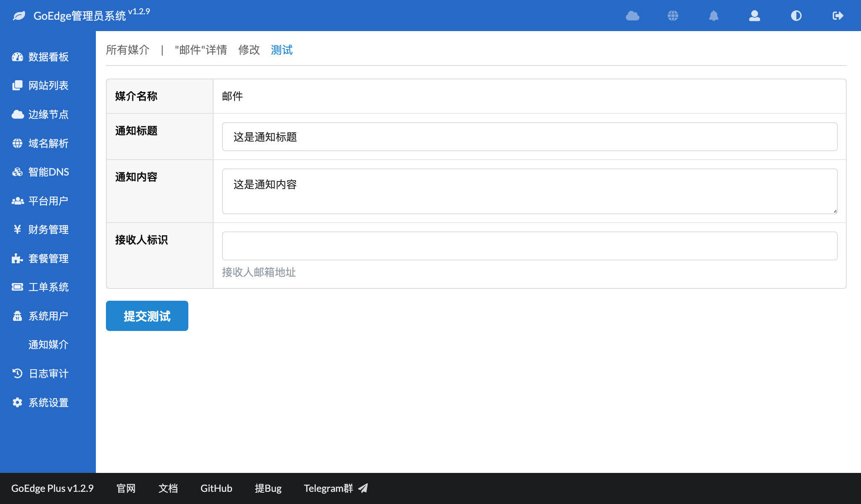Toggle dark theme half-circle icon

796,16
